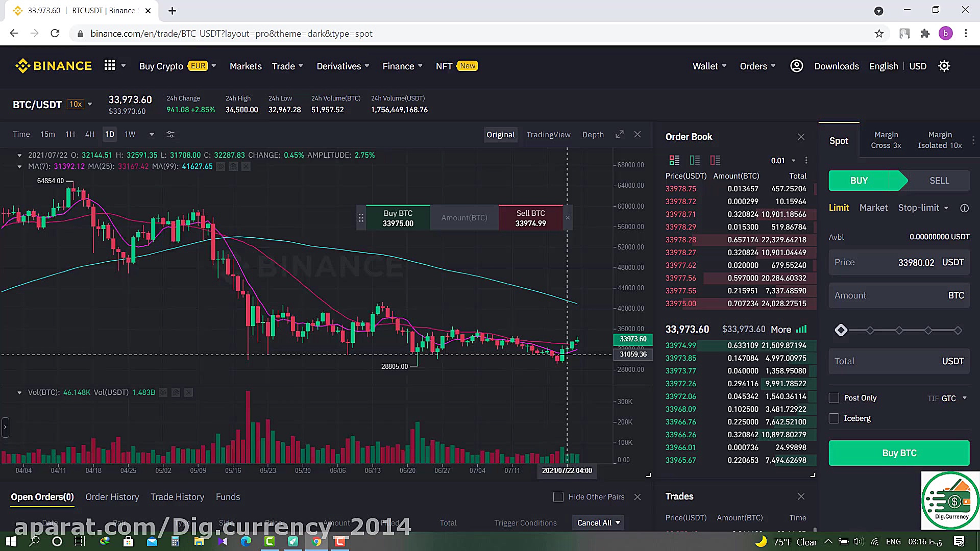Switch chart to Depth view
Screen dimensions: 980x551
(593, 135)
